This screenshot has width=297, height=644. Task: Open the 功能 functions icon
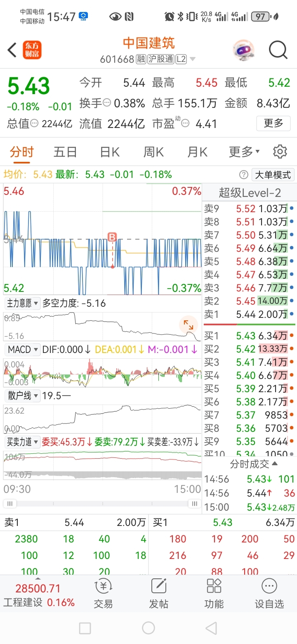tap(214, 594)
